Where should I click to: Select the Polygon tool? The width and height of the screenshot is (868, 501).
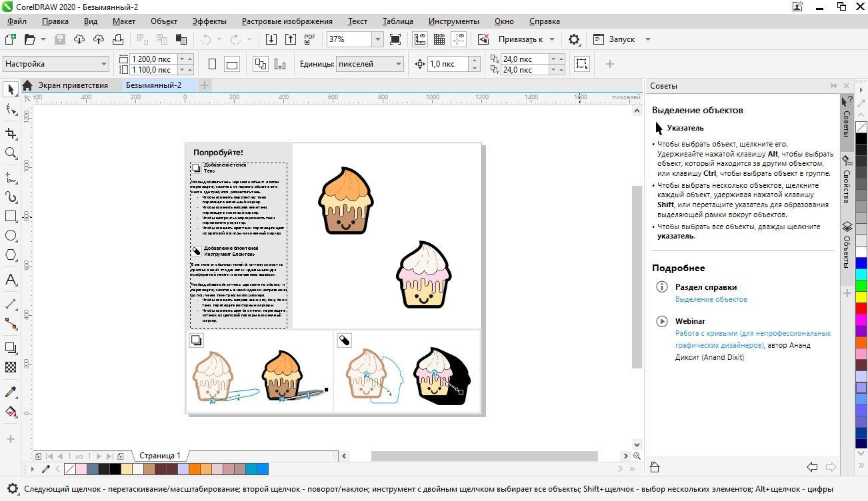pyautogui.click(x=11, y=255)
